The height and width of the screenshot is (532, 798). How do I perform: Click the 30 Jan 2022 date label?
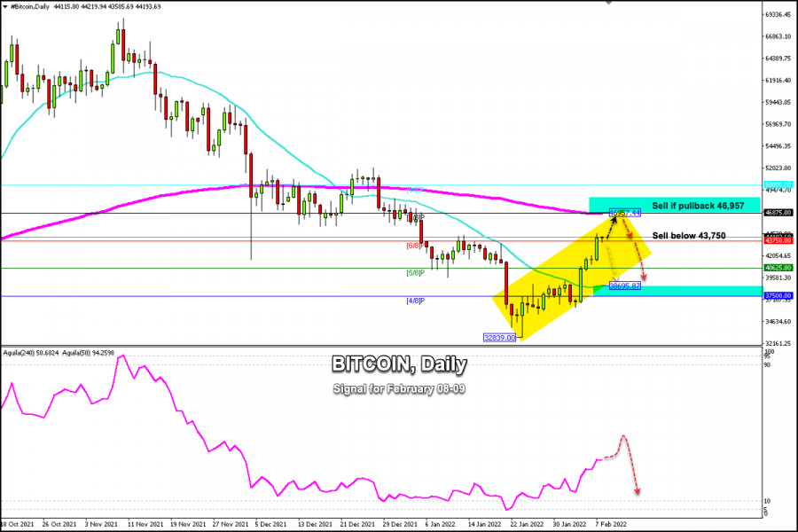pos(569,524)
